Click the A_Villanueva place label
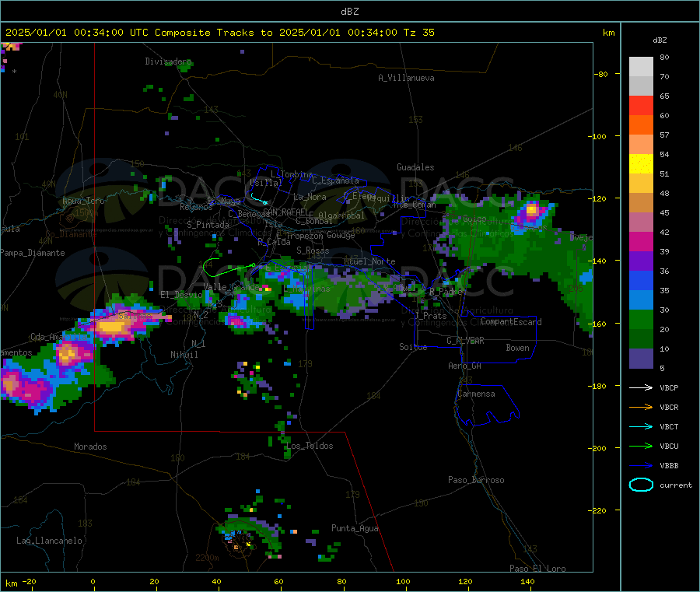 pos(406,78)
